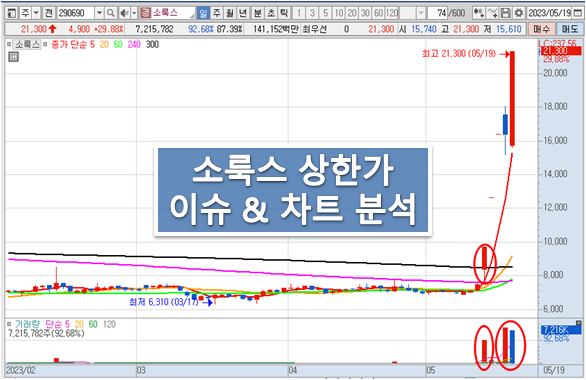Select the 120 interval button
This screenshot has height=380, width=586.
[392, 13]
